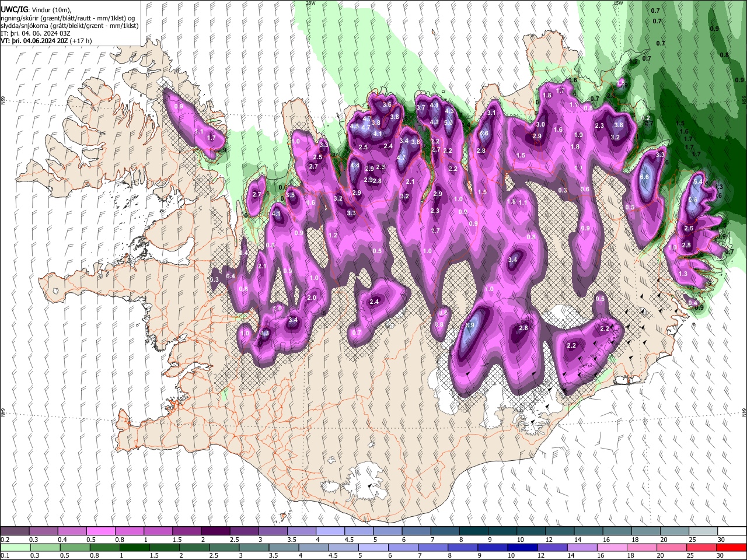Click the IT: þri. 04. 06. 2024 03Z line
Viewport: 747px width, 560px height.
pyautogui.click(x=36, y=33)
